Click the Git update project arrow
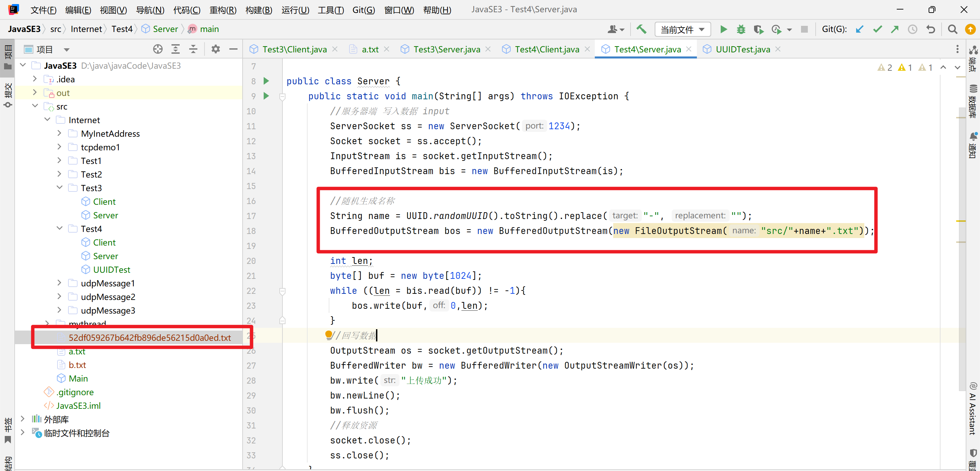Image resolution: width=980 pixels, height=471 pixels. 860,29
